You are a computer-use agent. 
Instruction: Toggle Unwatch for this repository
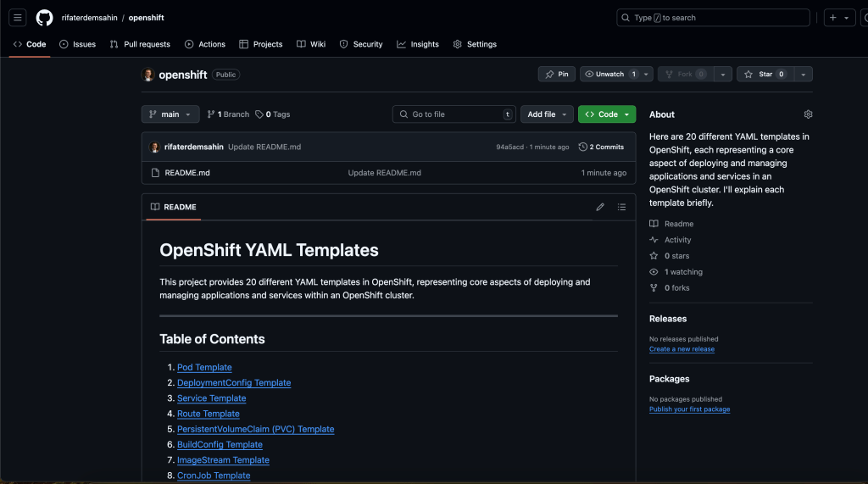point(610,75)
